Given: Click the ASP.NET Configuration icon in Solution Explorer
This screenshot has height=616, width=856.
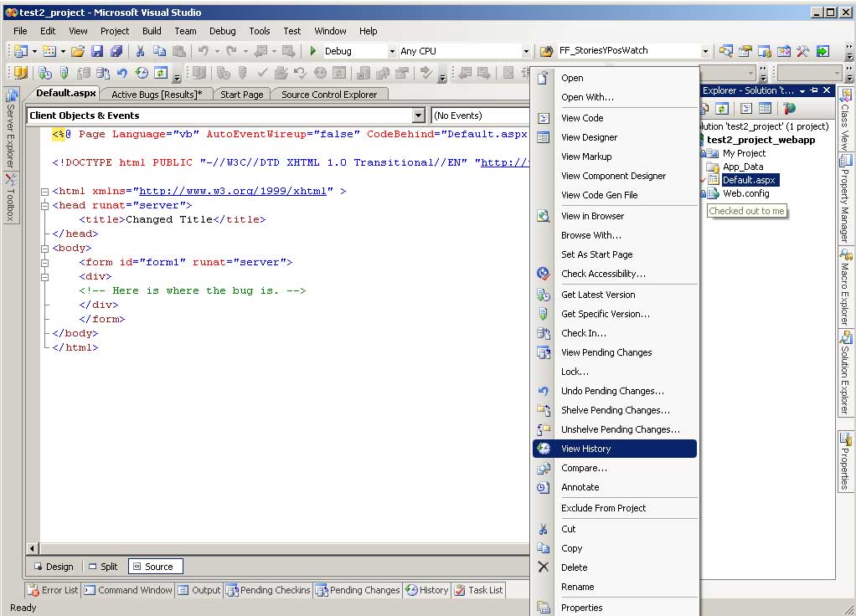Looking at the screenshot, I should tap(789, 109).
